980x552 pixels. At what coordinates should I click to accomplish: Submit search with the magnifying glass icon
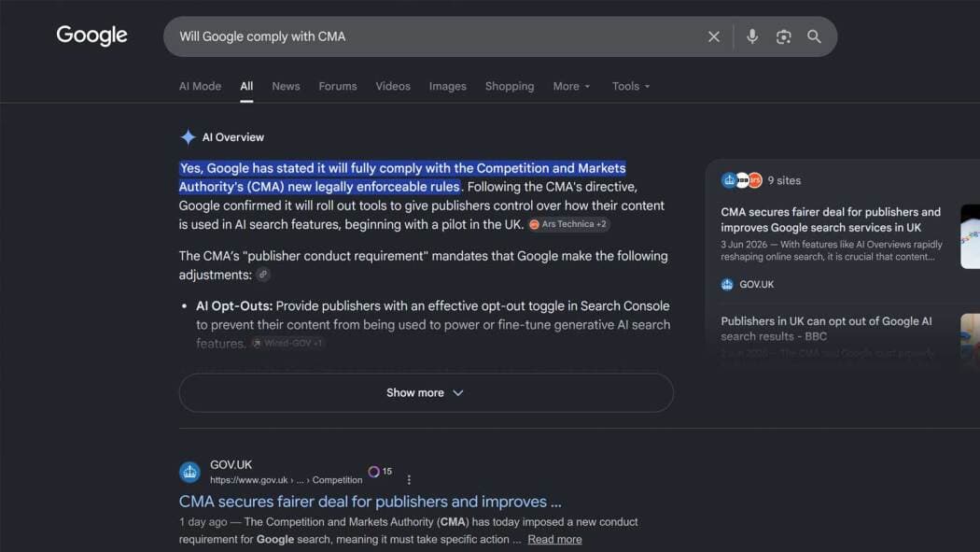814,36
